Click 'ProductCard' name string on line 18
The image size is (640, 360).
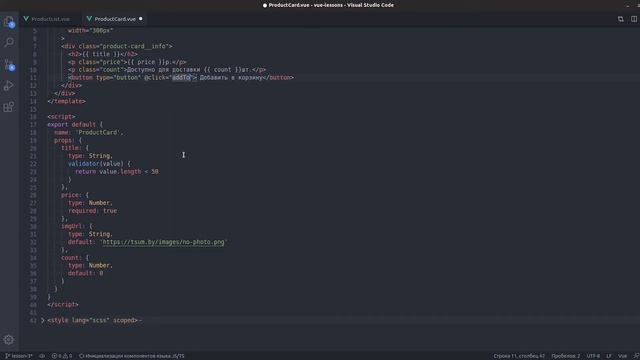pos(98,132)
